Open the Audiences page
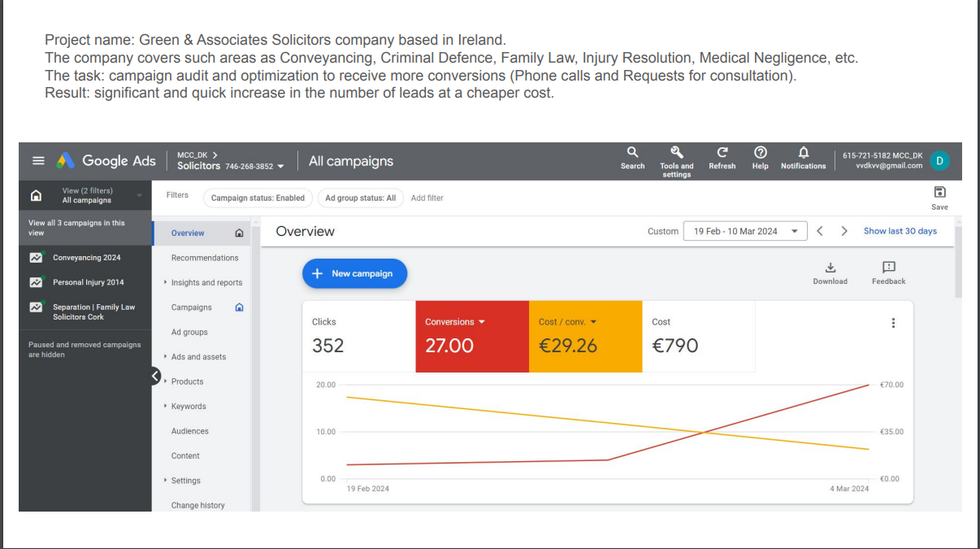 [x=189, y=431]
